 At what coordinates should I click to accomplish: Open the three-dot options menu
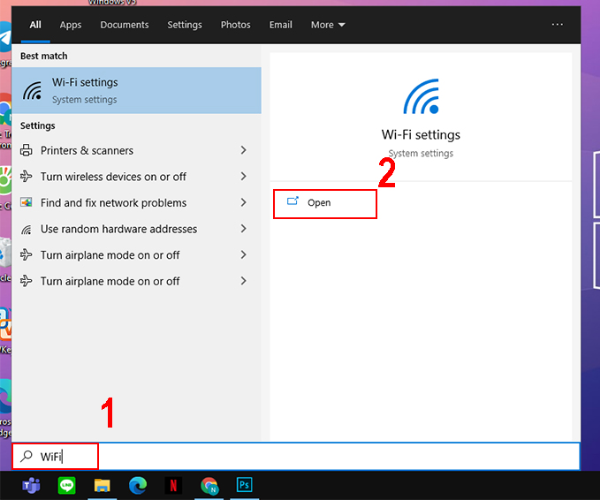(x=557, y=24)
